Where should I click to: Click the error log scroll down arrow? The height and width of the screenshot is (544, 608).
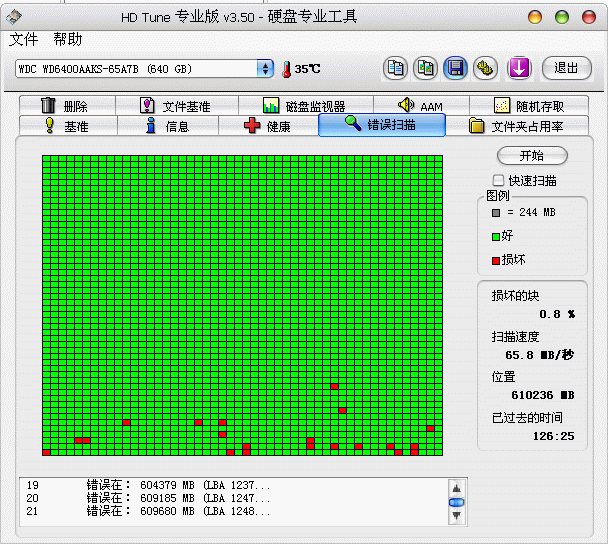click(457, 516)
